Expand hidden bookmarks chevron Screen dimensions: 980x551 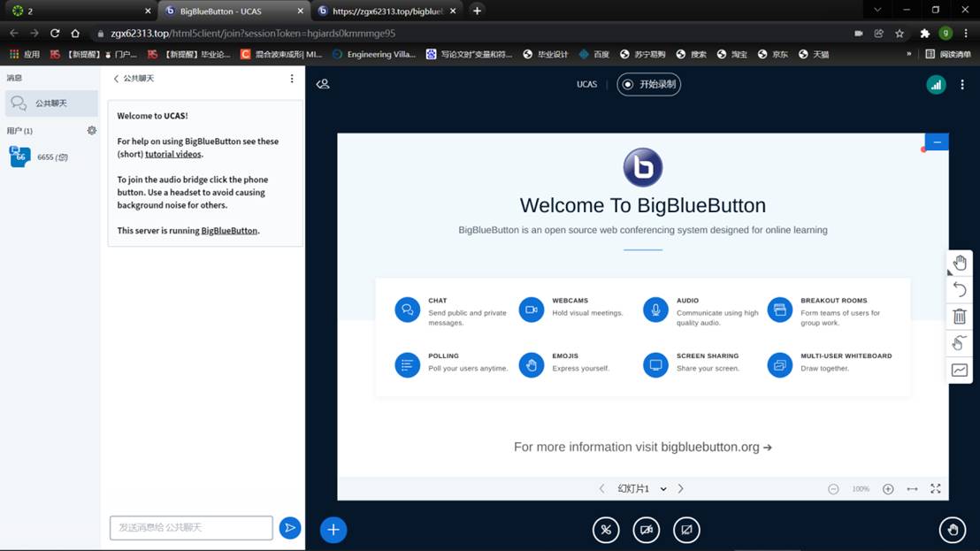pos(908,54)
